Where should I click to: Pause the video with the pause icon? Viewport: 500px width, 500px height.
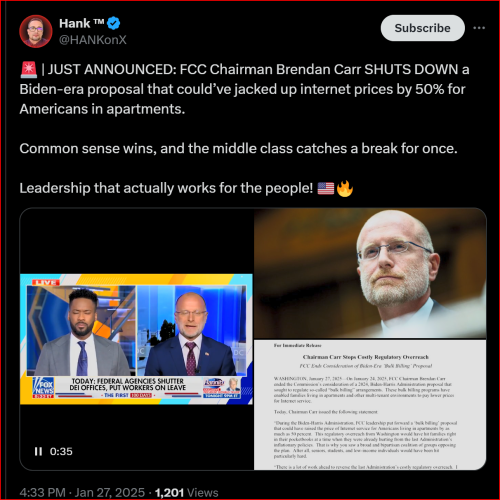[38, 451]
